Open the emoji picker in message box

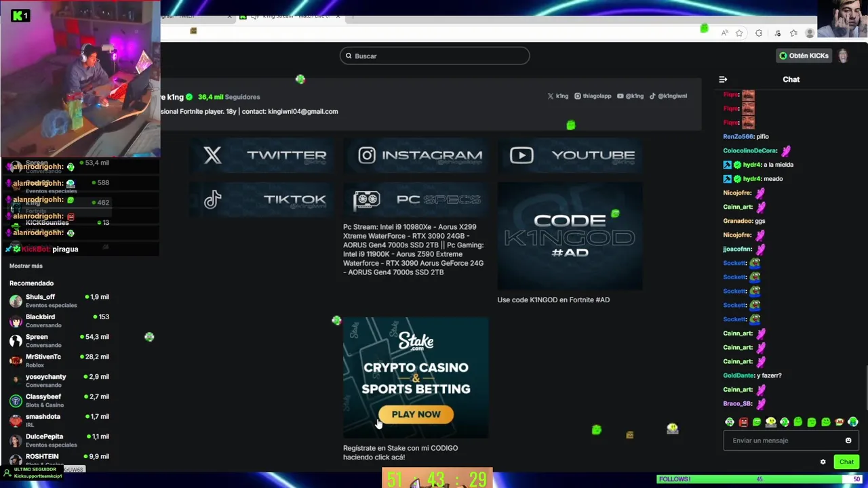pyautogui.click(x=848, y=441)
